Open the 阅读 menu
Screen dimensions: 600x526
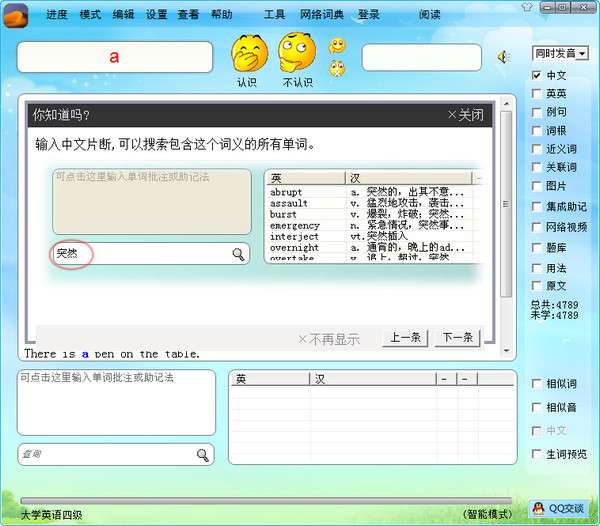pos(429,15)
